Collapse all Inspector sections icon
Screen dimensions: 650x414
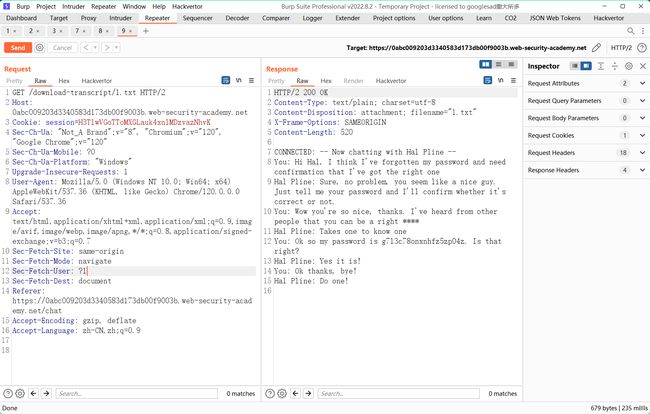tap(615, 66)
